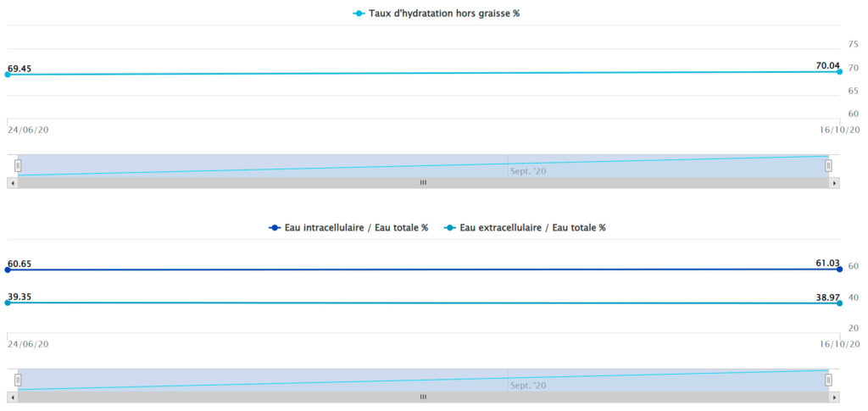Click right range handle of top navigator

pos(828,166)
